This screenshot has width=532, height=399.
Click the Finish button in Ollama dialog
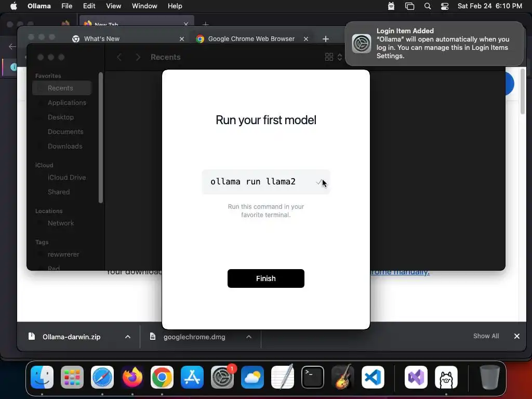[x=265, y=278]
